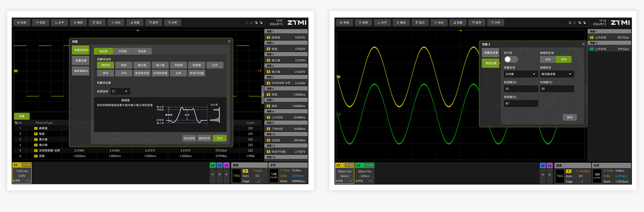
Task: Switch to the 其他类 tab
Action: (x=142, y=51)
